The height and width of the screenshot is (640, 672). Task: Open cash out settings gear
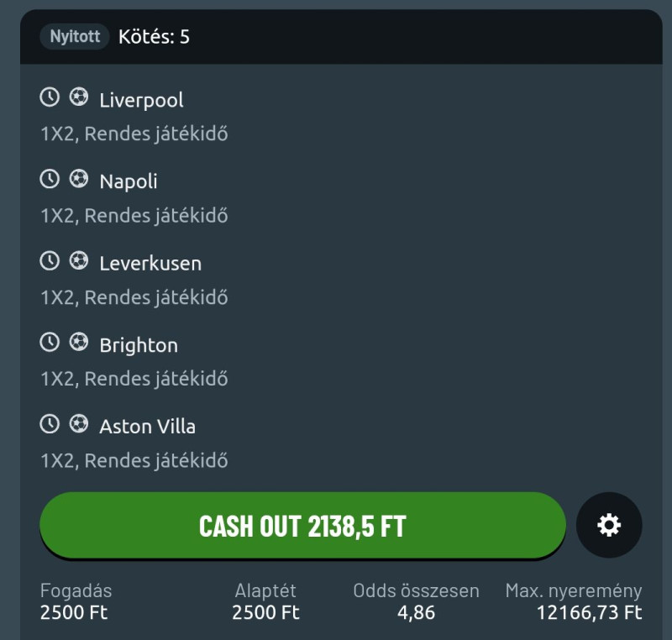point(609,526)
